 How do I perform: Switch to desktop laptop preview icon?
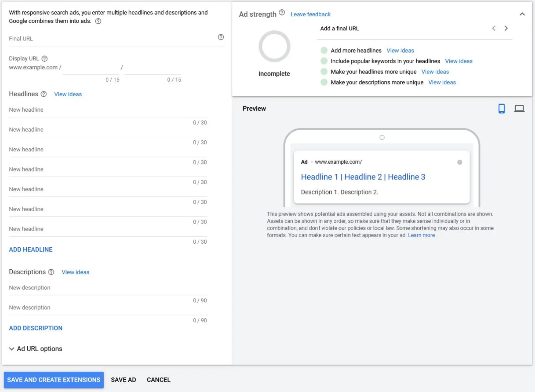tap(519, 109)
